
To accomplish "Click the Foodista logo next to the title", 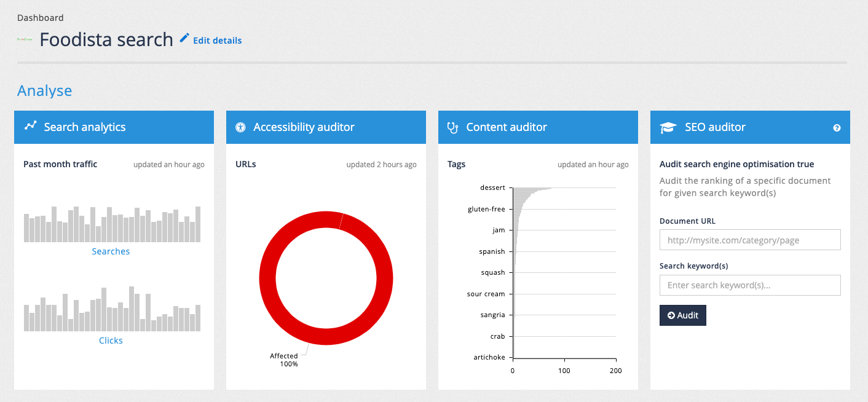I will coord(25,39).
